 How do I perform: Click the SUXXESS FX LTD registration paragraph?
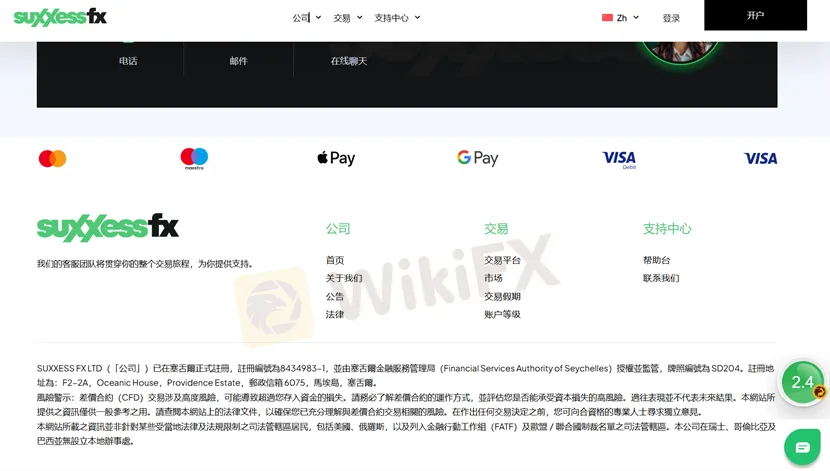click(406, 375)
